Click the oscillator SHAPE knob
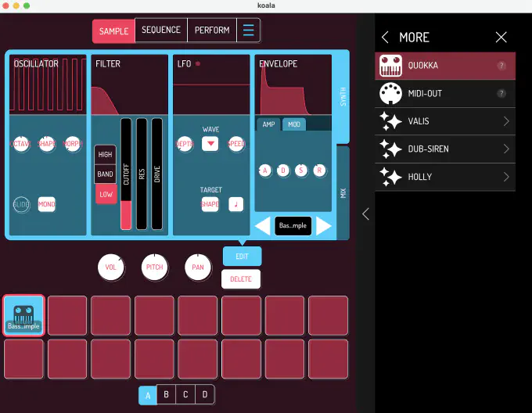This screenshot has width=532, height=413. coord(47,144)
